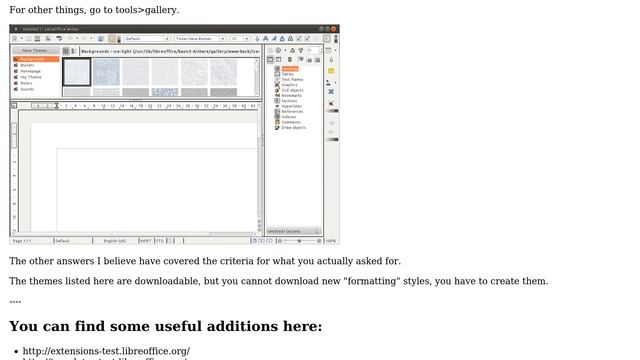Click the Page 1 / 1 status field

pos(22,241)
